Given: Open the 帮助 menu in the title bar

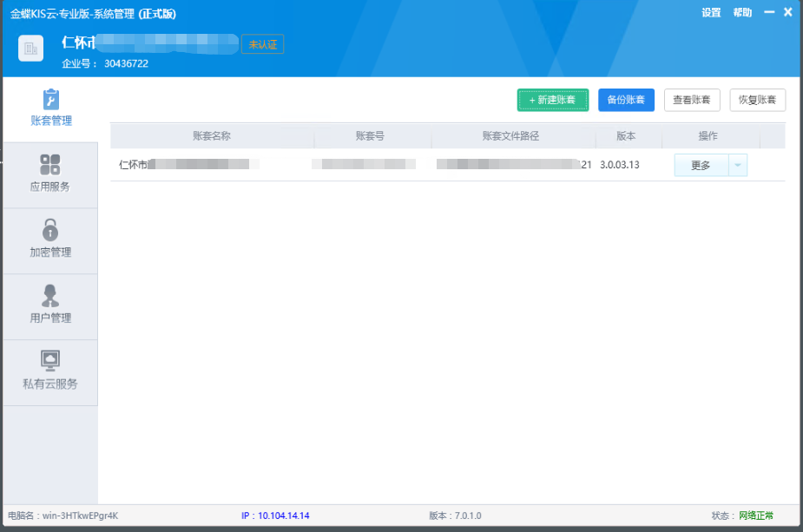Looking at the screenshot, I should [x=742, y=12].
